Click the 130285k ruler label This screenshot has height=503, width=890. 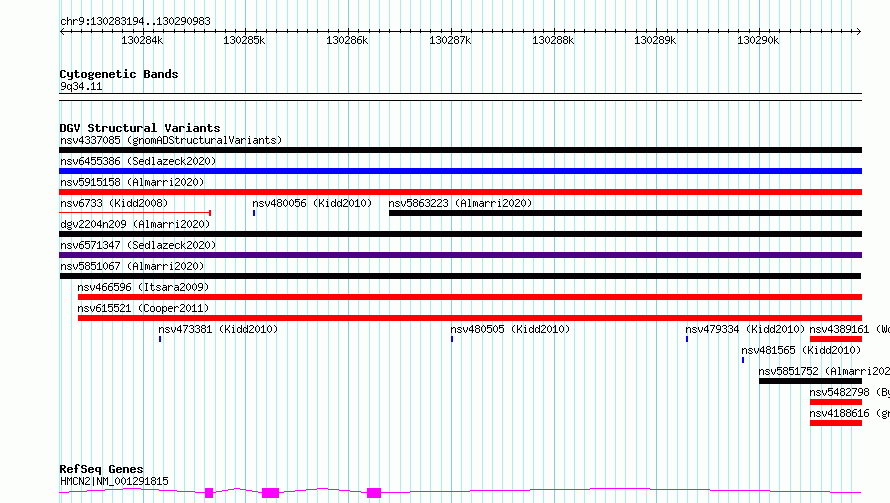click(x=244, y=40)
